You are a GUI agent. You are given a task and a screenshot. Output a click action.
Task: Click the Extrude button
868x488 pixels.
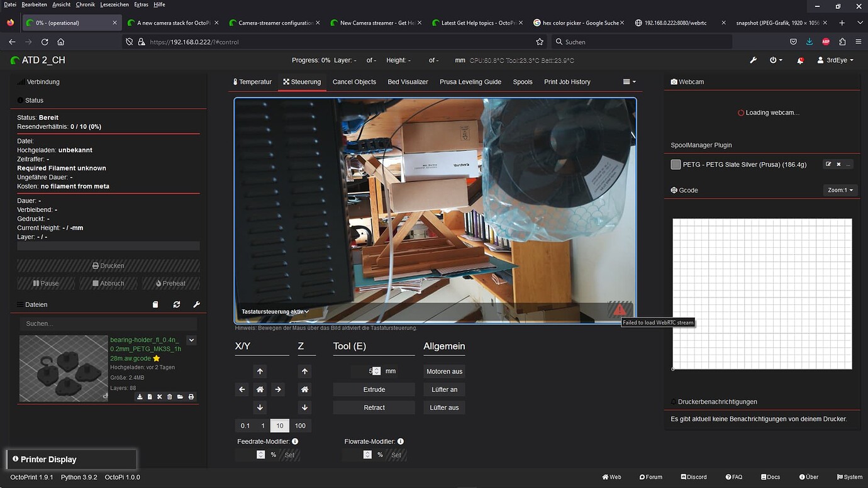(x=374, y=389)
